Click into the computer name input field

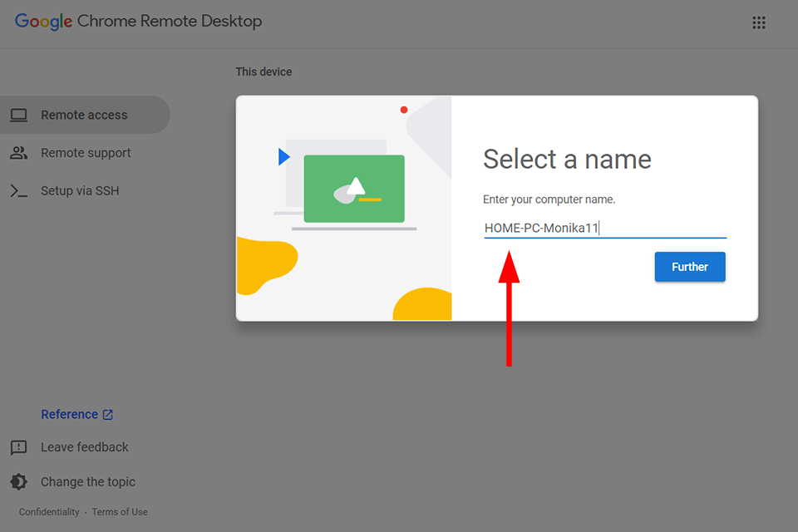(x=605, y=228)
